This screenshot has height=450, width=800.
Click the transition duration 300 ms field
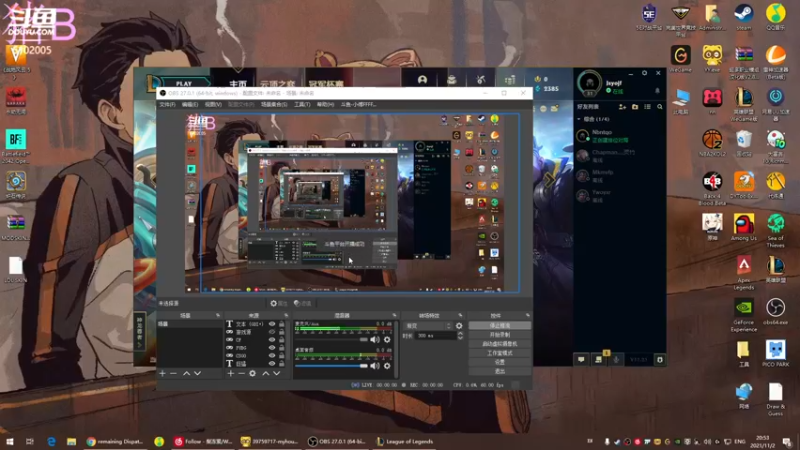click(436, 335)
